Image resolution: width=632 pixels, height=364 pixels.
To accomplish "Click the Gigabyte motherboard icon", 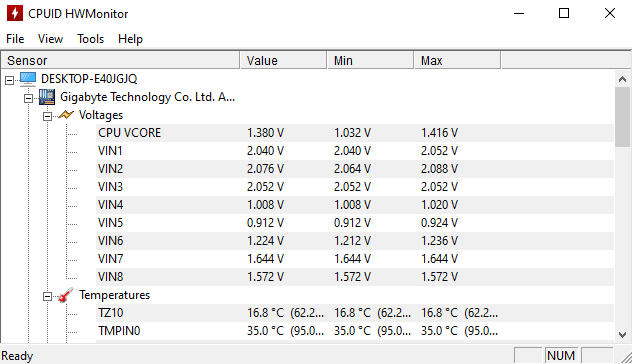I will tap(47, 97).
